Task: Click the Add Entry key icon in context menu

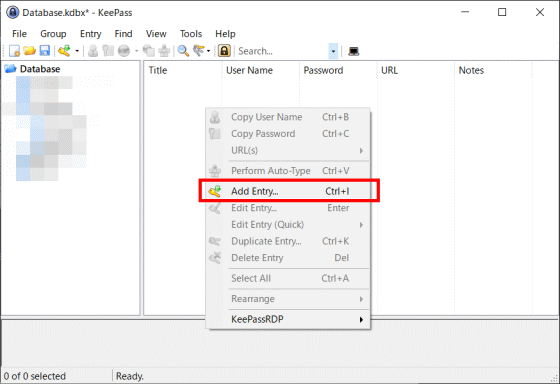Action: tap(215, 191)
